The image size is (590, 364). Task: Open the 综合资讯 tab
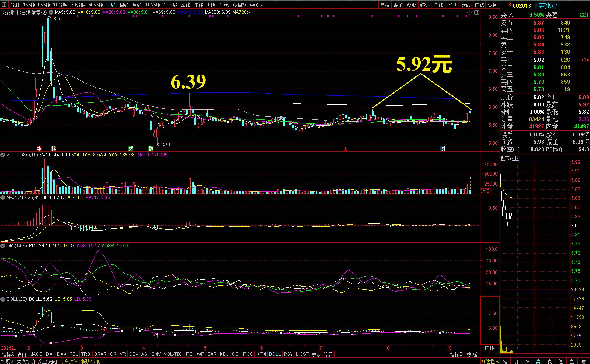pyautogui.click(x=69, y=361)
